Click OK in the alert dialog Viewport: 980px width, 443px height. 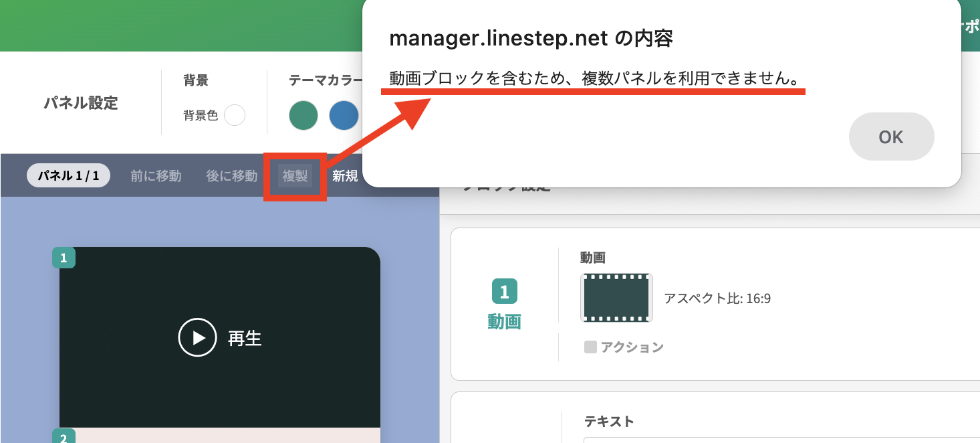click(x=891, y=137)
